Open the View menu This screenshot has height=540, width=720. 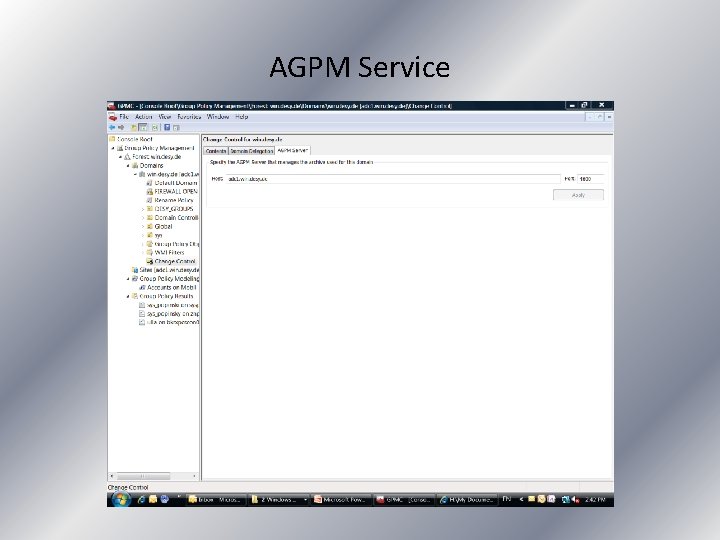[164, 117]
